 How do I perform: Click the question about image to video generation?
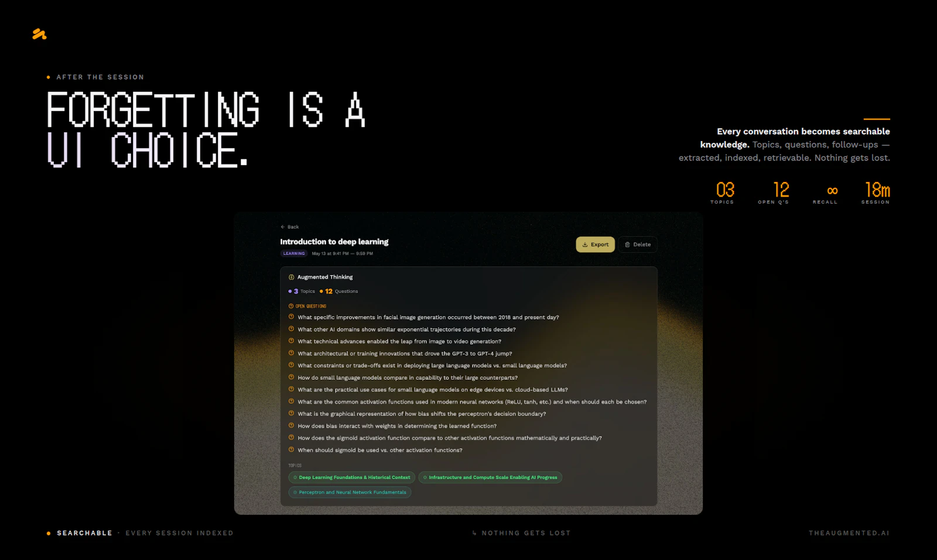pos(399,342)
